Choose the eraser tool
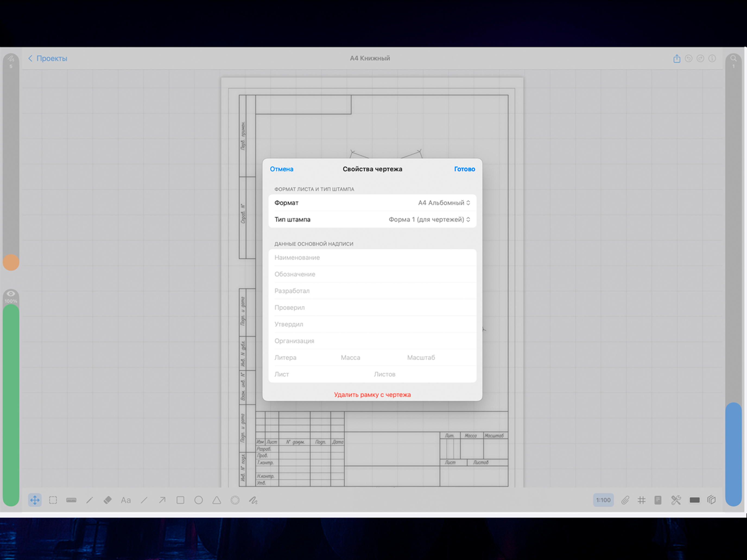This screenshot has height=560, width=747. [107, 500]
